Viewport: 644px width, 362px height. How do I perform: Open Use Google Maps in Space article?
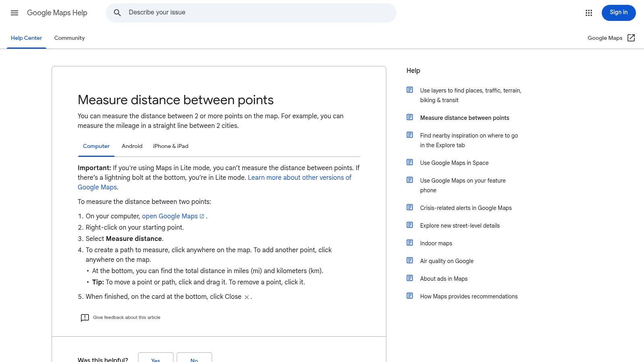(x=454, y=163)
